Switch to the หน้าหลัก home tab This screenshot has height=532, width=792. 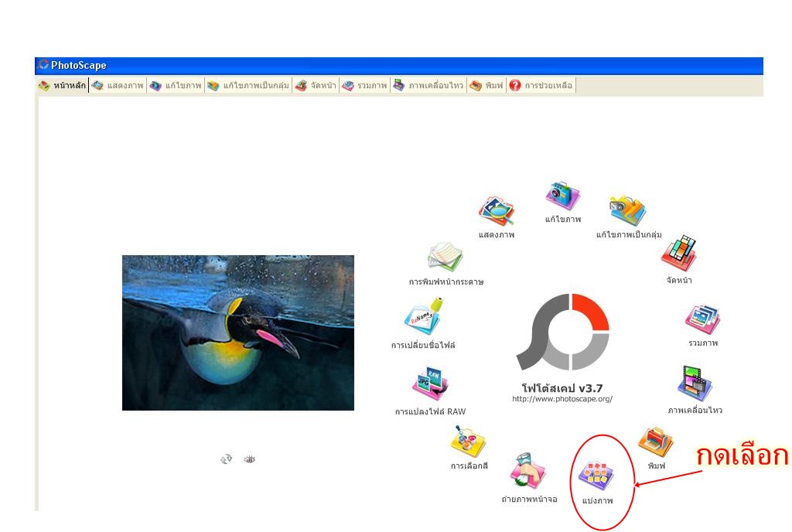(x=63, y=85)
